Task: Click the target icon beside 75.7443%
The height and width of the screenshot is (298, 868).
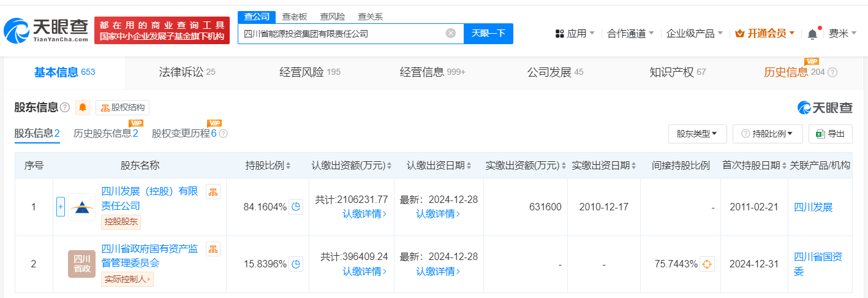Action: click(707, 264)
